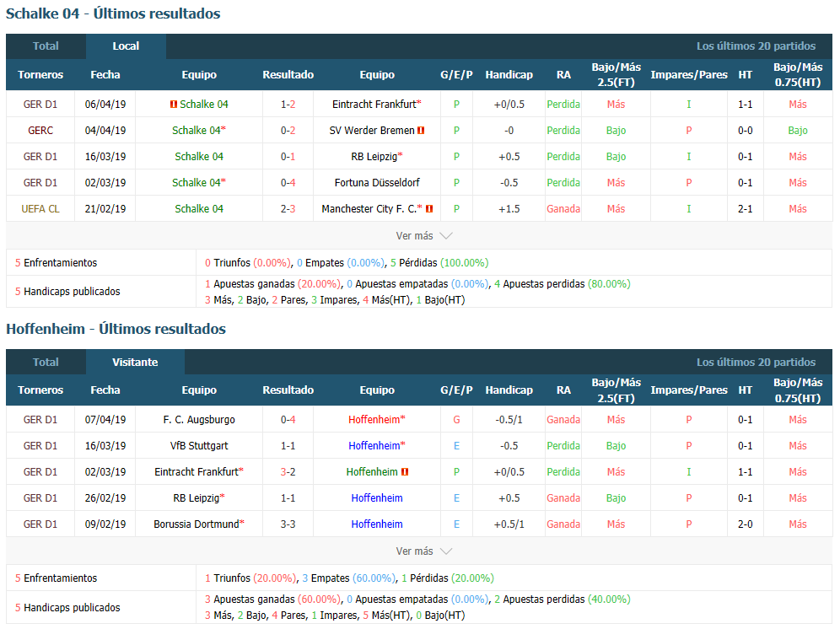Viewport: 840px width, 629px height.
Task: Click red card icon next to Schalke 04 on 06/04/19
Action: pyautogui.click(x=174, y=105)
